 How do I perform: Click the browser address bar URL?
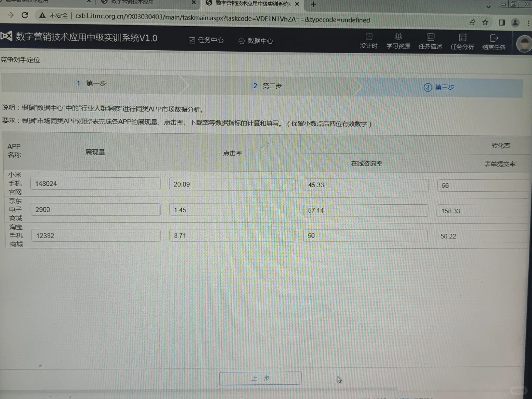tap(222, 18)
